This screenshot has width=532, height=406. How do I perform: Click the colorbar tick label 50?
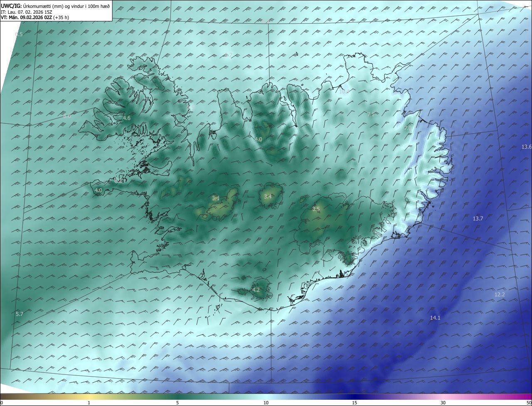coord(529,403)
